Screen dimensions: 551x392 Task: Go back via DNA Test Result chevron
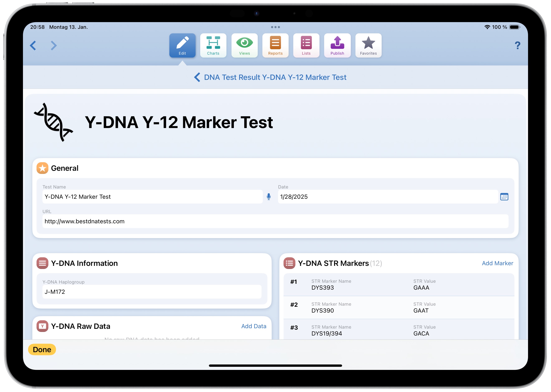(197, 77)
